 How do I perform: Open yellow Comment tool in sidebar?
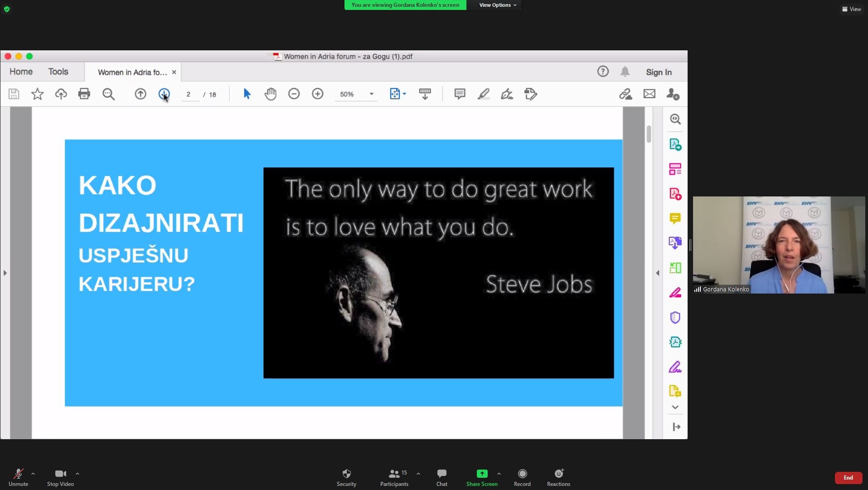coord(675,219)
